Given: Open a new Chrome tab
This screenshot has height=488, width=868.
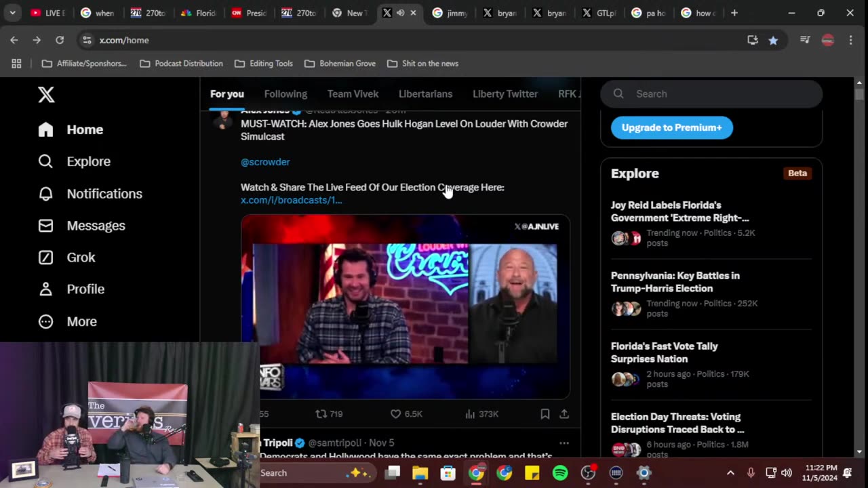Looking at the screenshot, I should (x=734, y=13).
